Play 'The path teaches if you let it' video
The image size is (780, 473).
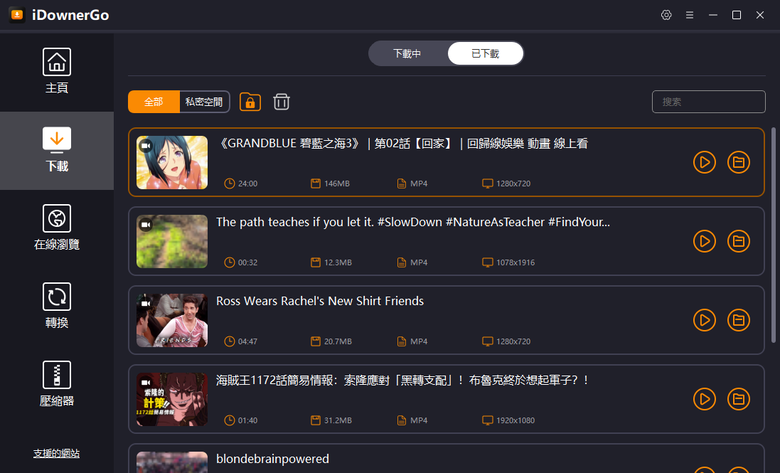tap(704, 241)
